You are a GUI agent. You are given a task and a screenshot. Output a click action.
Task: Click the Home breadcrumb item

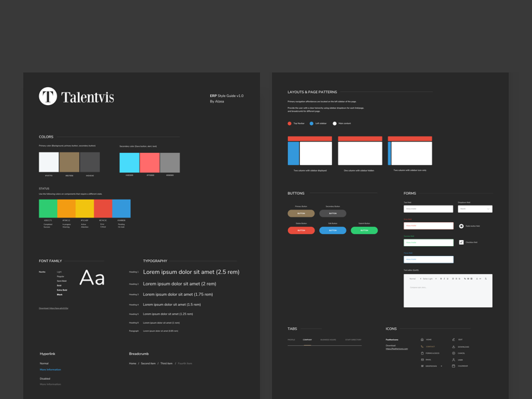(132, 363)
